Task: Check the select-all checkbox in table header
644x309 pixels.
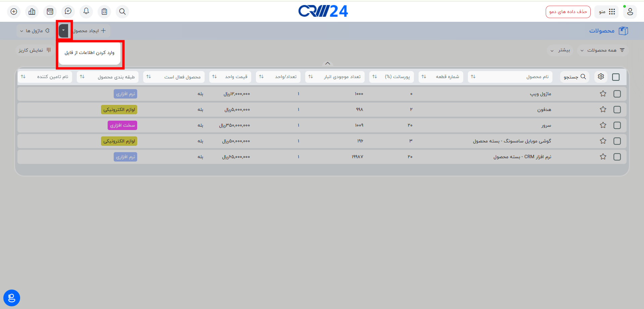Action: pyautogui.click(x=616, y=77)
